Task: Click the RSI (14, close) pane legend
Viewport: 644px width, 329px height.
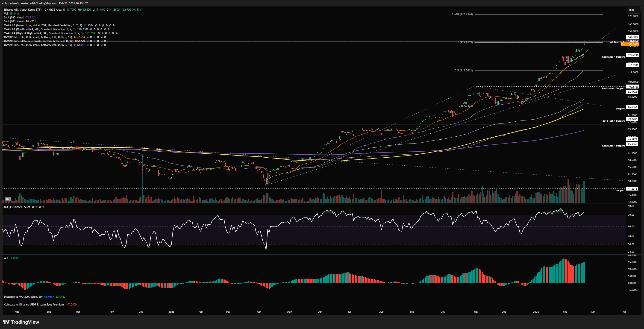Action: click(13, 207)
